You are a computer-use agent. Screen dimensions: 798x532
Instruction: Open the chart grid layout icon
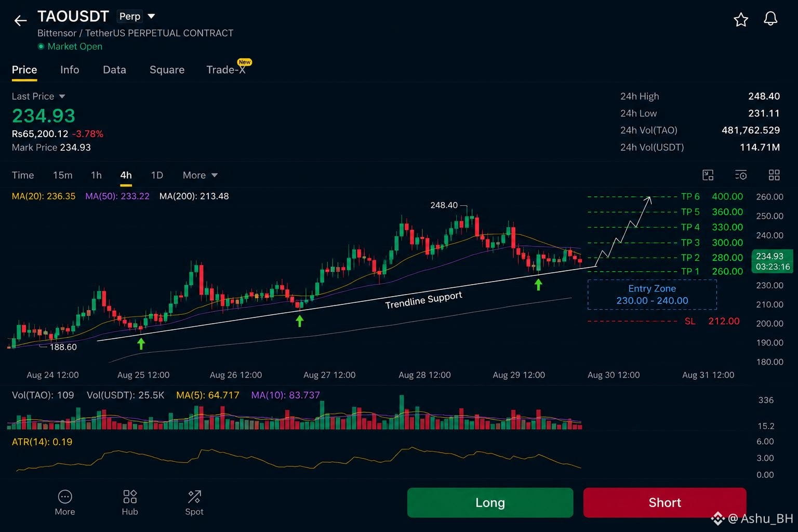pos(774,175)
